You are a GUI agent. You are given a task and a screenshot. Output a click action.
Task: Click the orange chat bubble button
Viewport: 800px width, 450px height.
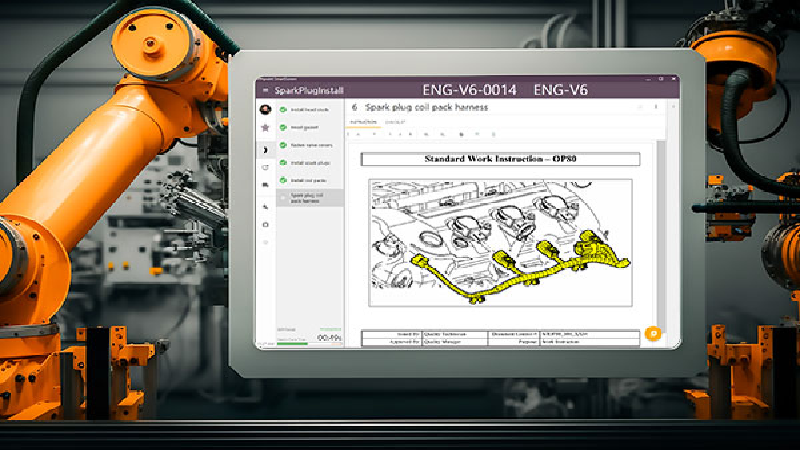point(651,333)
